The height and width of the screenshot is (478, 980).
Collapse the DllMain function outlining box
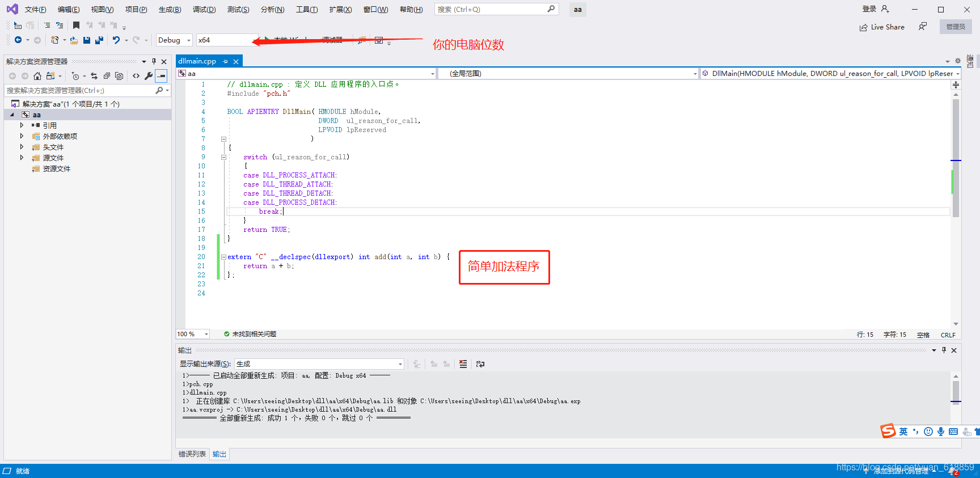click(x=223, y=139)
